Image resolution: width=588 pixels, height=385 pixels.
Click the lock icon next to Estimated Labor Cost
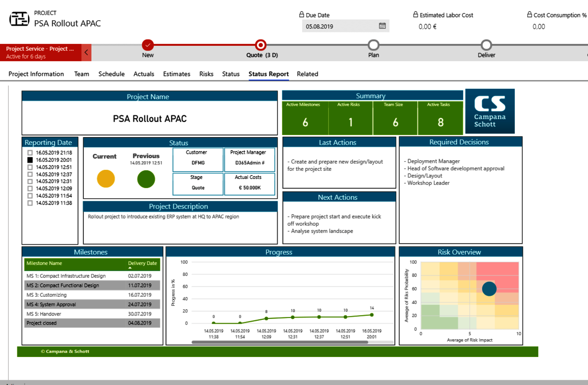pyautogui.click(x=416, y=15)
